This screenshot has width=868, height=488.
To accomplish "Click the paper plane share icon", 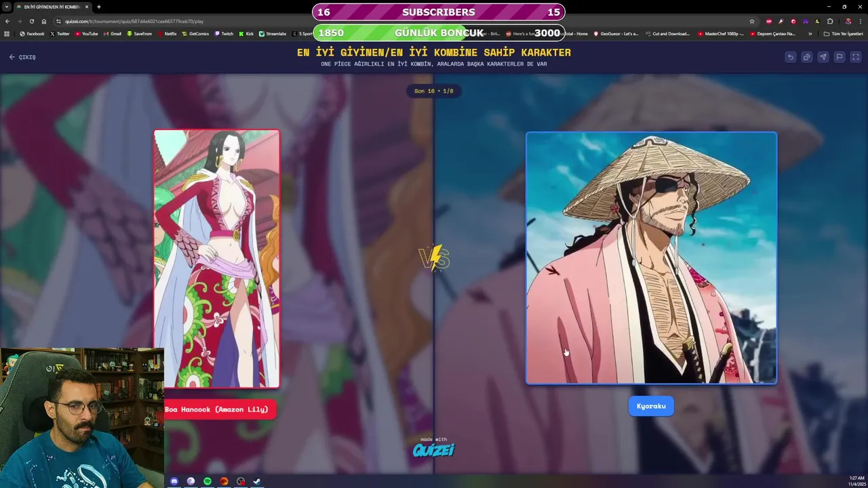I will pos(823,57).
